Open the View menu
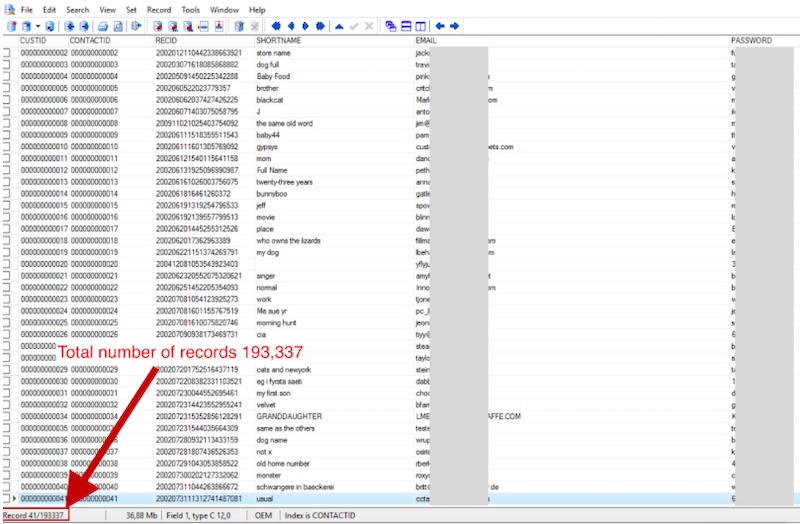The height and width of the screenshot is (524, 800). (x=108, y=10)
